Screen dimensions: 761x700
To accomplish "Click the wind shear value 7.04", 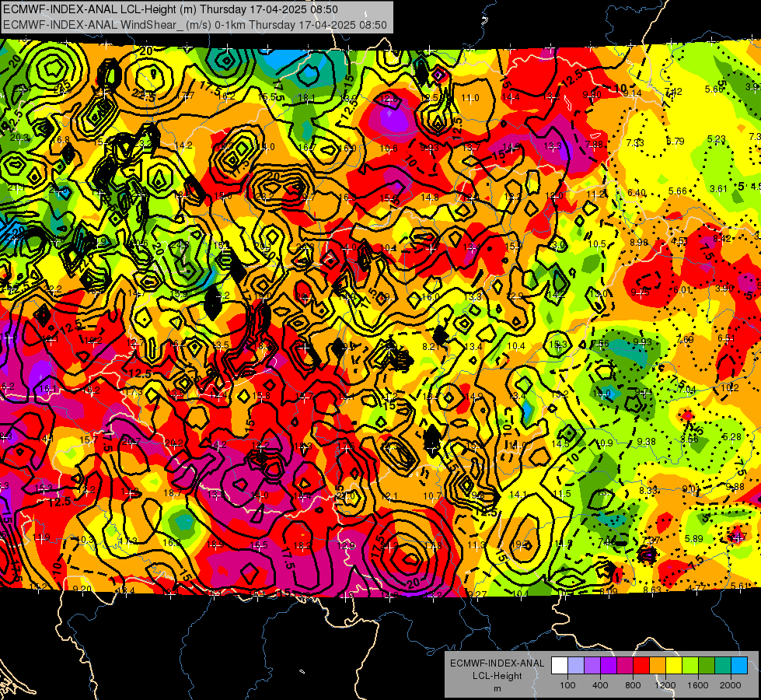I will coord(686,389).
